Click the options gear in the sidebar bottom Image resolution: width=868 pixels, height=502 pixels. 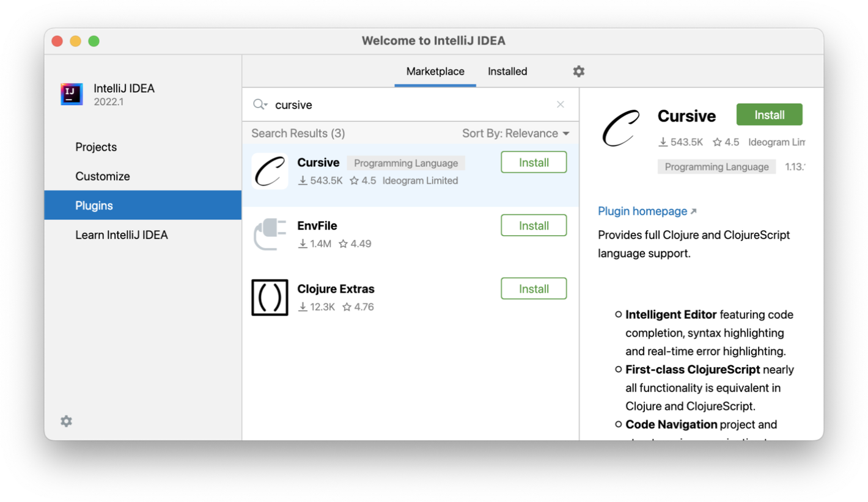66,421
